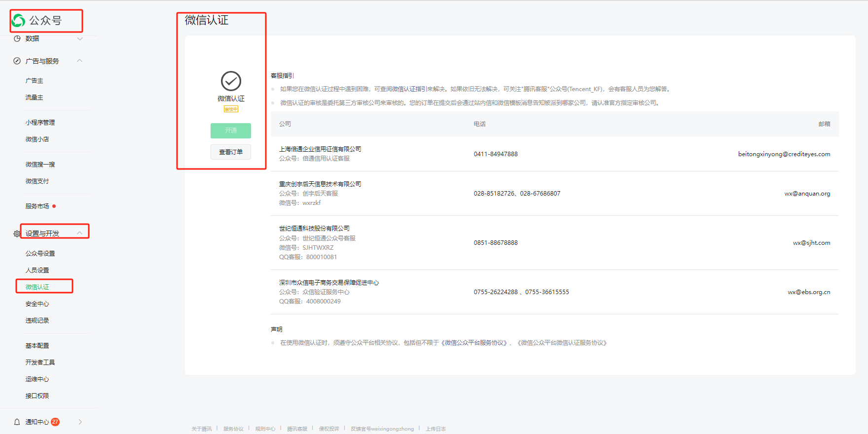
Task: Click the 邮箱 column header
Action: (x=825, y=124)
